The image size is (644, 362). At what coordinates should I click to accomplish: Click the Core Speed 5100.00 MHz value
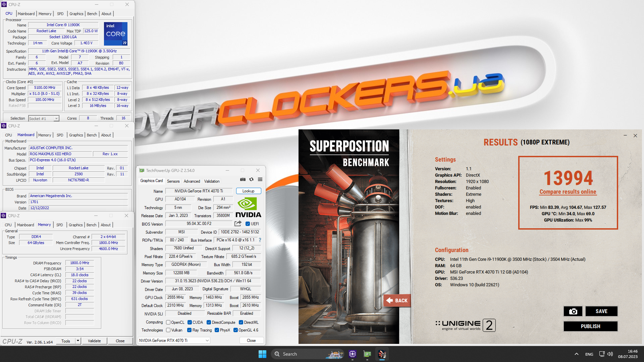pyautogui.click(x=45, y=88)
